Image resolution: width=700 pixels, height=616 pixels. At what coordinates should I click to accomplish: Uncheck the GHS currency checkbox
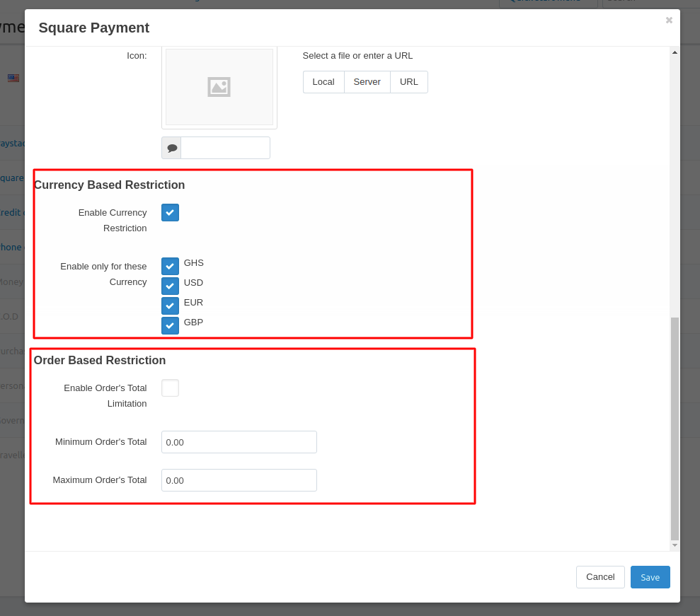(x=170, y=266)
